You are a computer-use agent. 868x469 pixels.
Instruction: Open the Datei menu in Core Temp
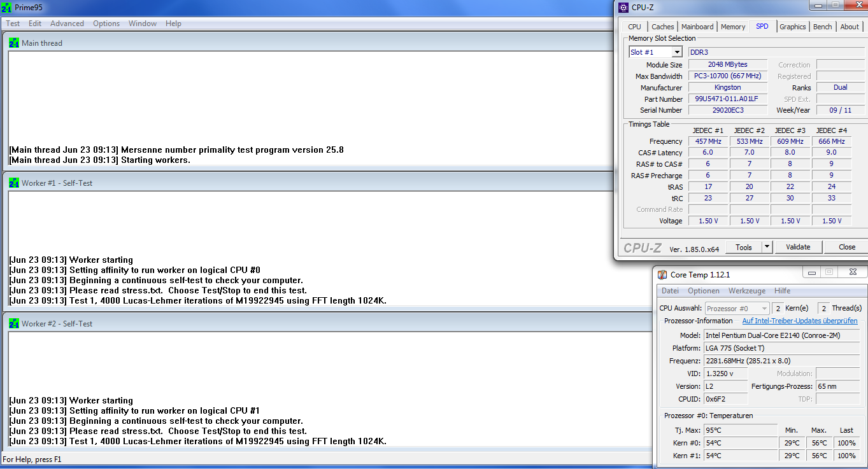pos(670,291)
